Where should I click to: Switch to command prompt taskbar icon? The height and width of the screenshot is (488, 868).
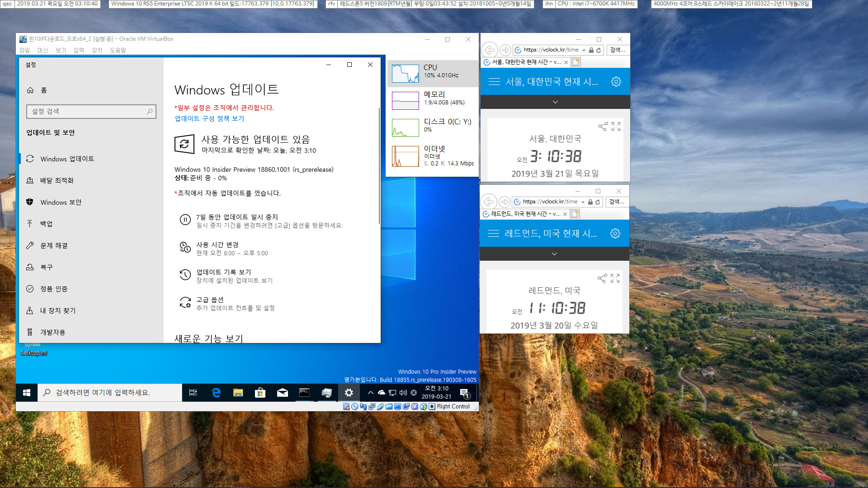(305, 393)
